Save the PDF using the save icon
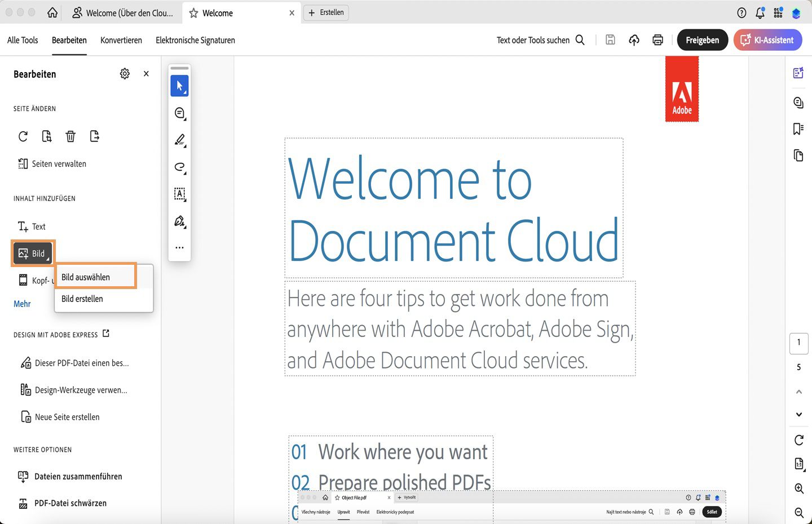The height and width of the screenshot is (524, 812). tap(610, 39)
